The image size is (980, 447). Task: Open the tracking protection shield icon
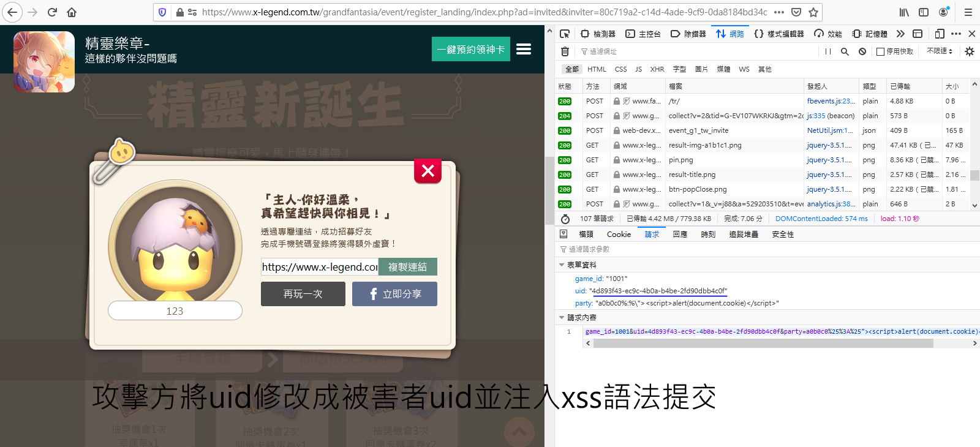pos(162,12)
